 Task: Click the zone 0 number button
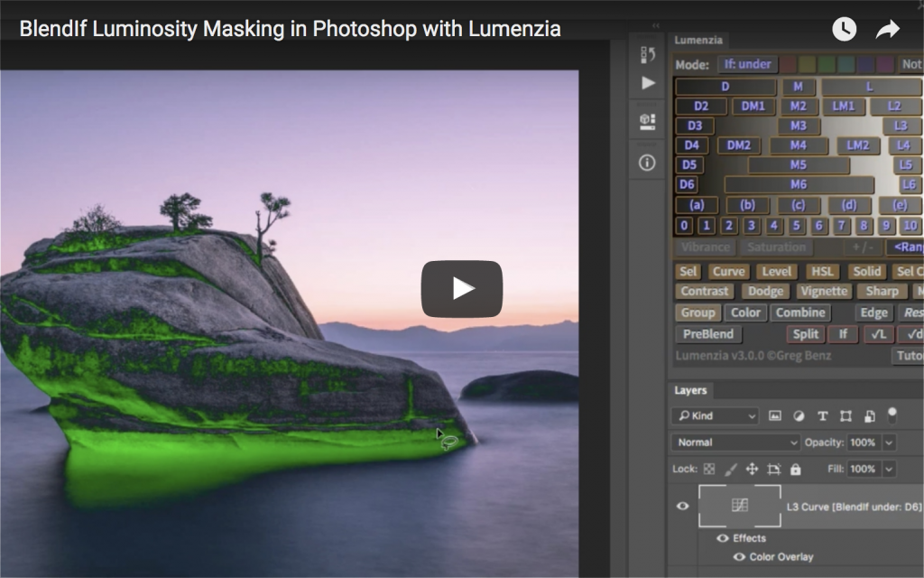[684, 225]
